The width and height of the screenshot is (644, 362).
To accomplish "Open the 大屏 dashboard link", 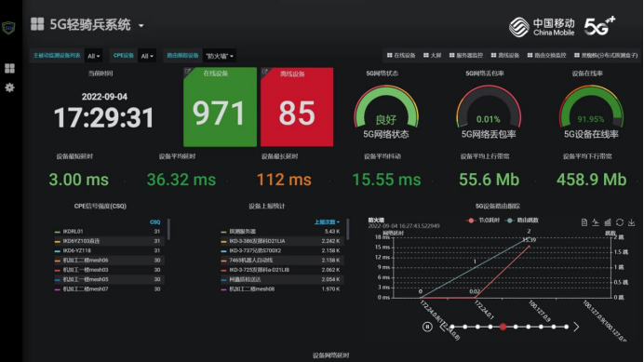I will 432,55.
